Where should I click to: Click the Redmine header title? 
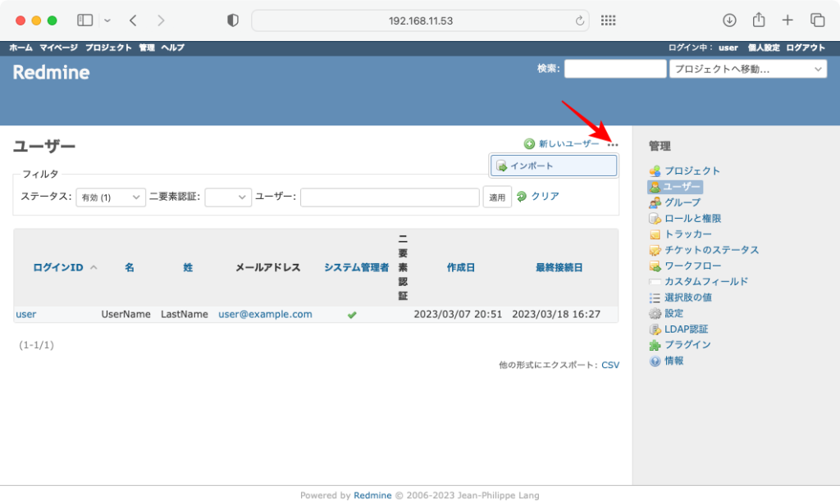coord(51,72)
